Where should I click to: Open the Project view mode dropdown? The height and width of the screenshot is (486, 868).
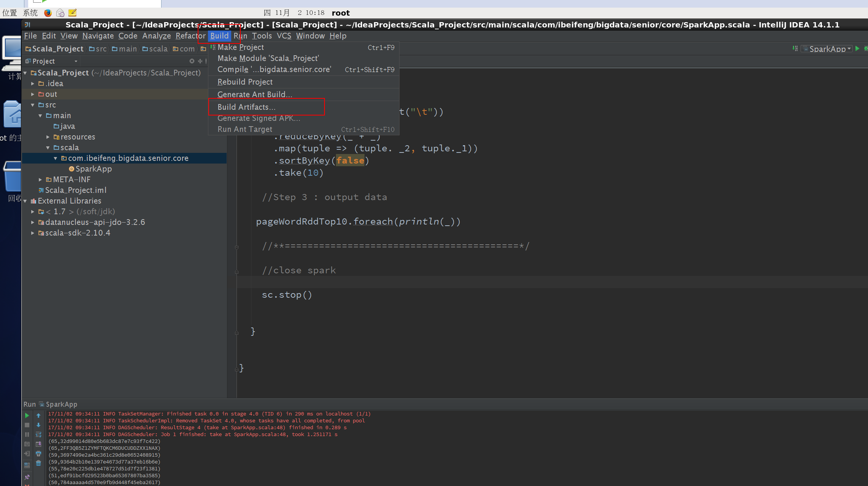coord(51,61)
